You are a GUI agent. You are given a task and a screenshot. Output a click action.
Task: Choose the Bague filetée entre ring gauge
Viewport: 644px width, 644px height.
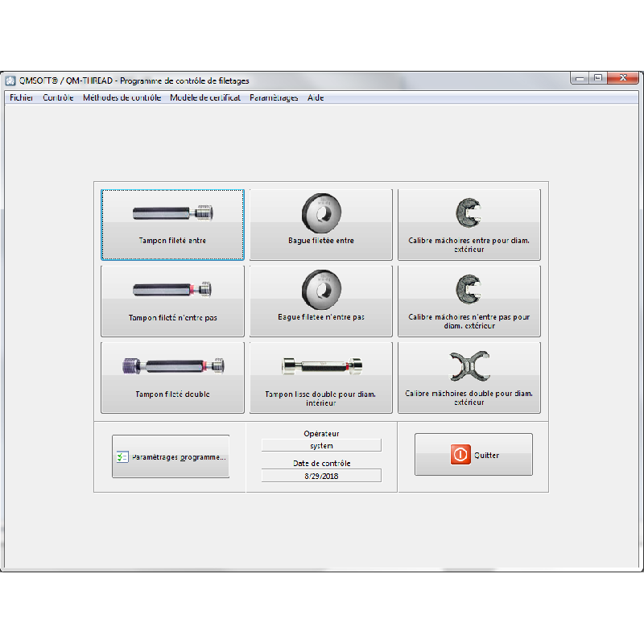coord(321,225)
